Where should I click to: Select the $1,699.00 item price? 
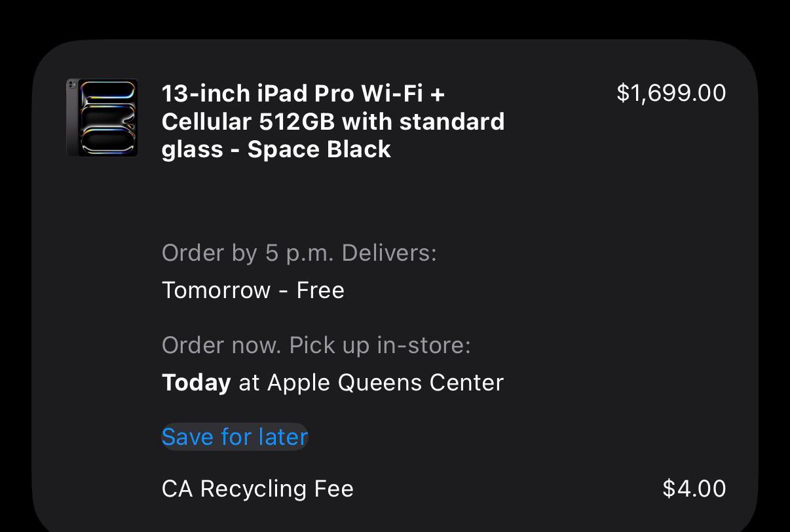[x=671, y=93]
